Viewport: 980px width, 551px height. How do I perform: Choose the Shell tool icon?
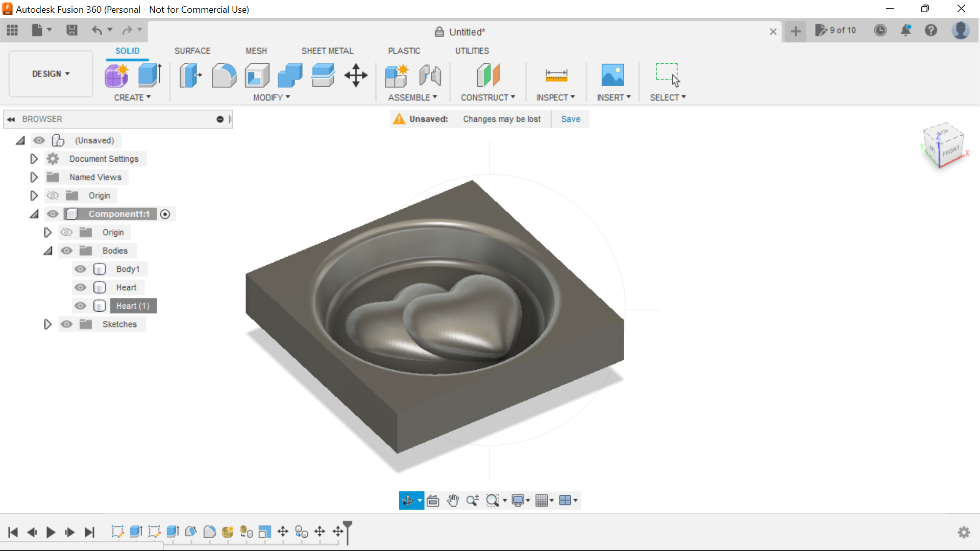(x=257, y=76)
